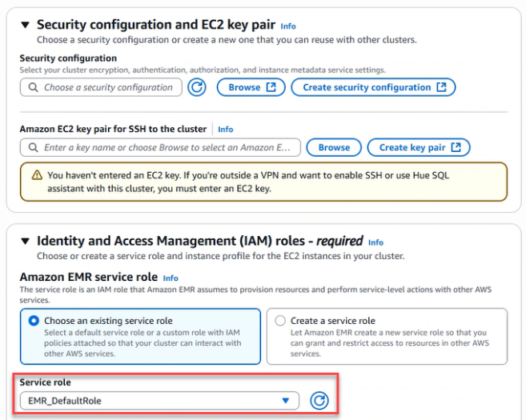
Task: Click the search icon in key pair field
Action: (x=33, y=148)
